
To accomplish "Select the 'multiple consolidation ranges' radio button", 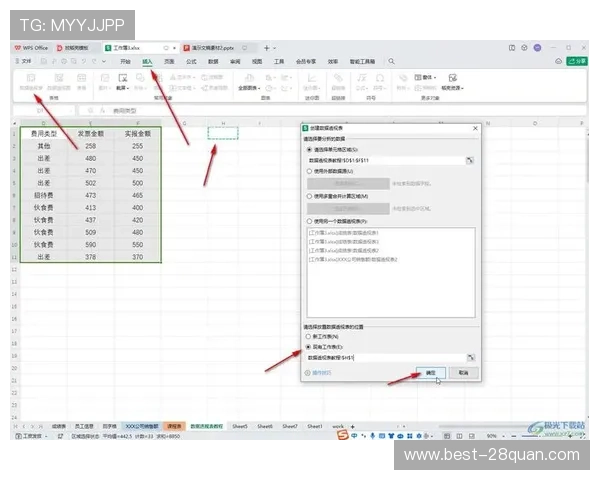I will [309, 196].
